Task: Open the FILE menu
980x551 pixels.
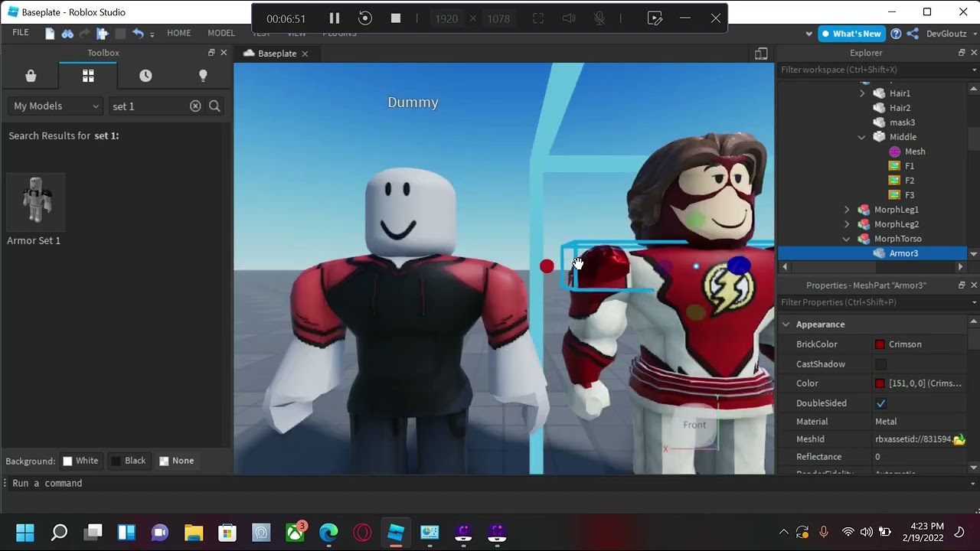Action: pos(21,33)
